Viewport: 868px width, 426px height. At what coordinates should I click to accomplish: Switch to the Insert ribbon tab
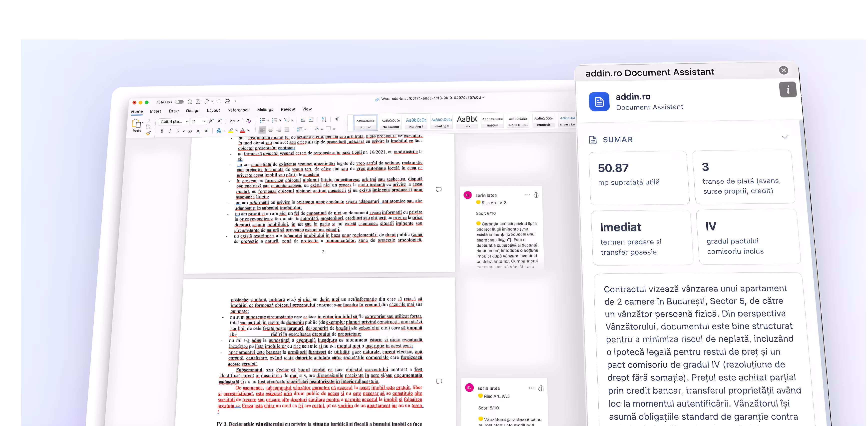155,111
